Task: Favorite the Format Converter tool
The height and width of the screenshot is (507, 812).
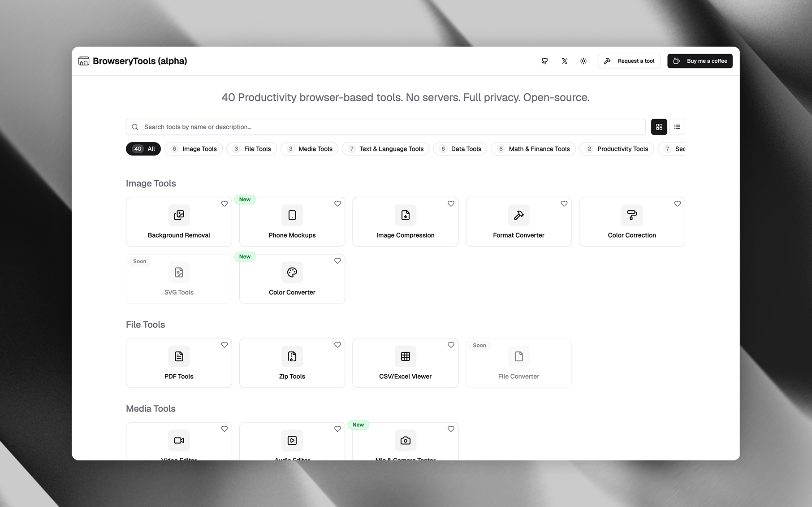Action: coord(564,204)
